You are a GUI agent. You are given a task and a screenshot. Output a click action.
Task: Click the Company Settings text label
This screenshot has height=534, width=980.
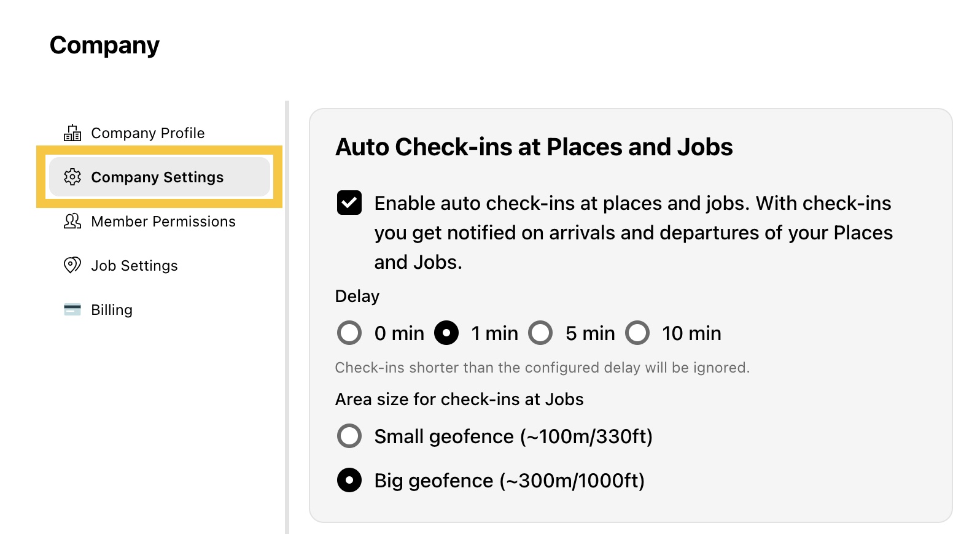[157, 177]
